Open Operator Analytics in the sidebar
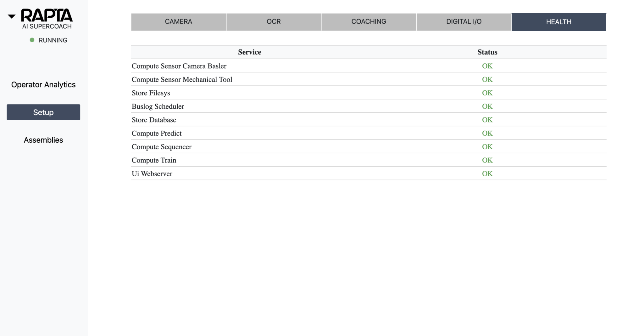Image resolution: width=644 pixels, height=336 pixels. (43, 85)
